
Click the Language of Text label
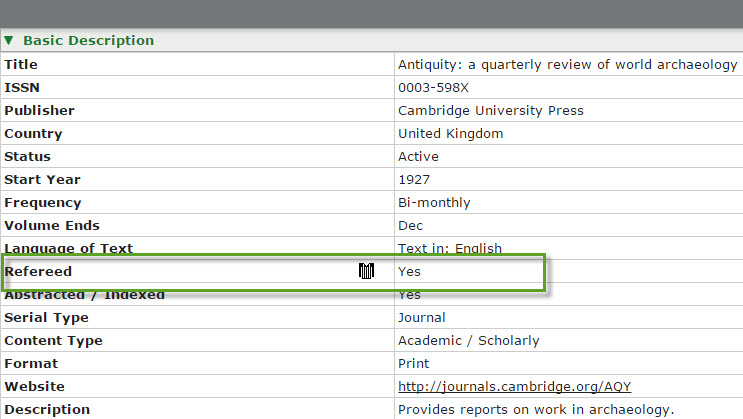(x=69, y=248)
